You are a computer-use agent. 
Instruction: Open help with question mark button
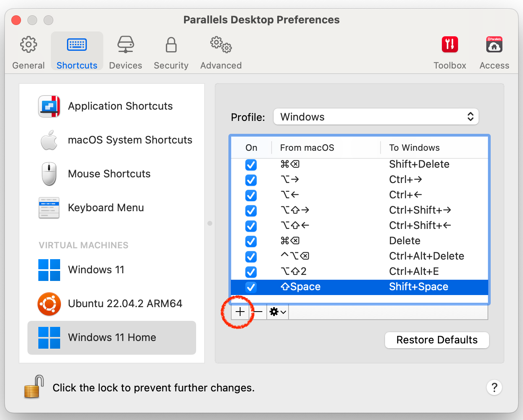click(x=494, y=388)
